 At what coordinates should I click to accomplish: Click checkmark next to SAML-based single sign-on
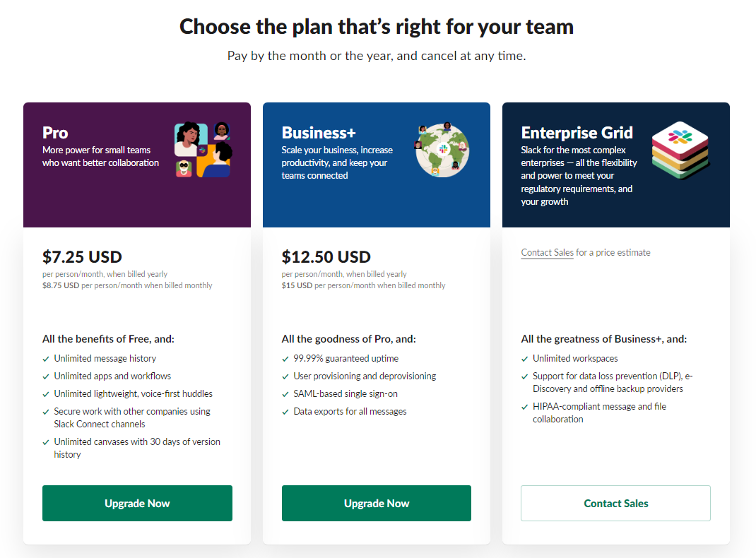click(x=285, y=394)
